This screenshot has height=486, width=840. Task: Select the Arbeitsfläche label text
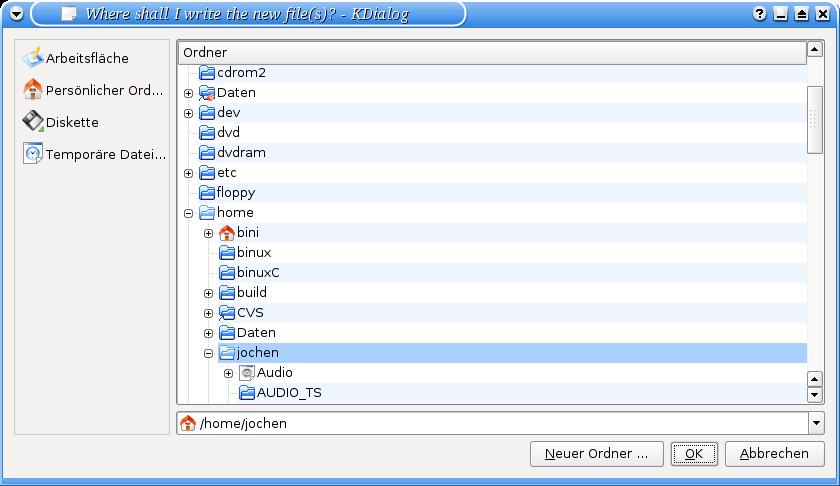[87, 58]
